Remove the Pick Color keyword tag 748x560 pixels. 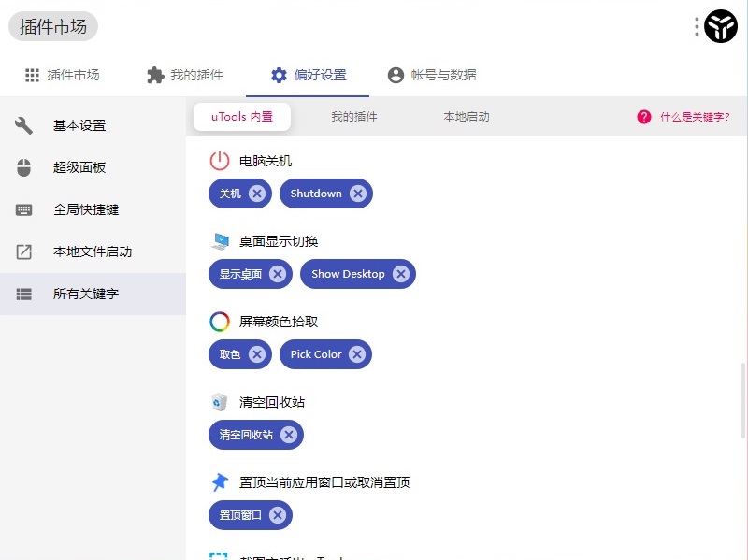tap(357, 354)
